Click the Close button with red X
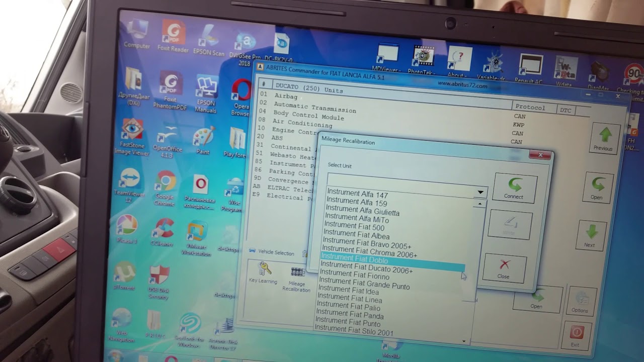644x362 pixels. 504,267
